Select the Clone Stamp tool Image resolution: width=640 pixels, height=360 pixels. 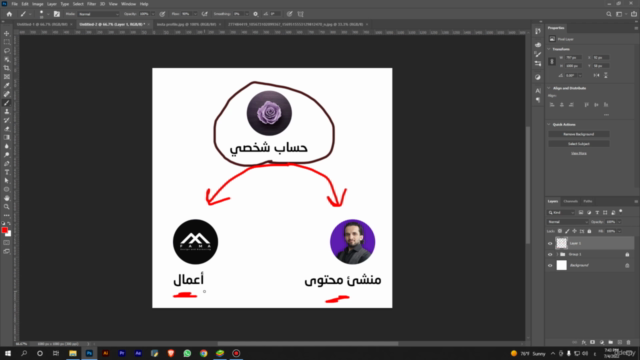(7, 111)
